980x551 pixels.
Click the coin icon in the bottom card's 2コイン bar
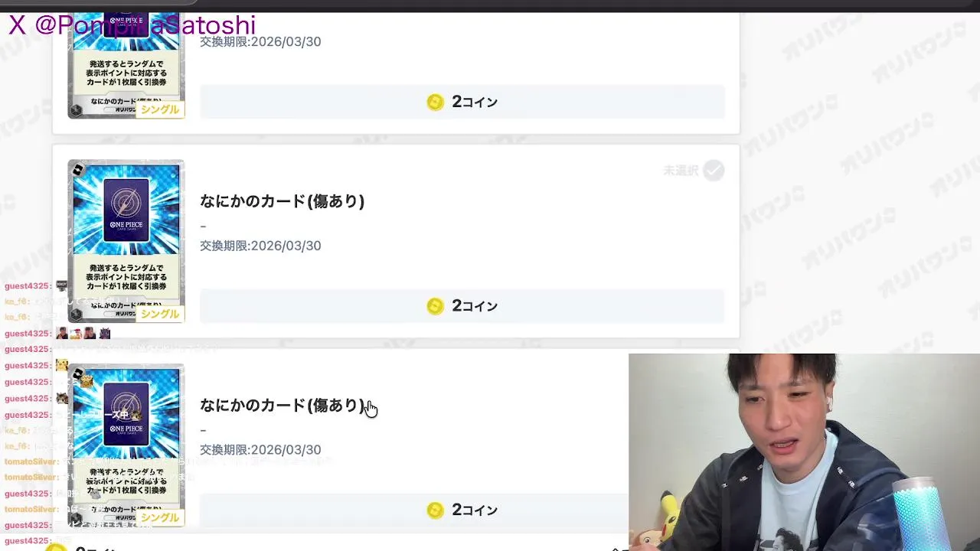(x=435, y=510)
